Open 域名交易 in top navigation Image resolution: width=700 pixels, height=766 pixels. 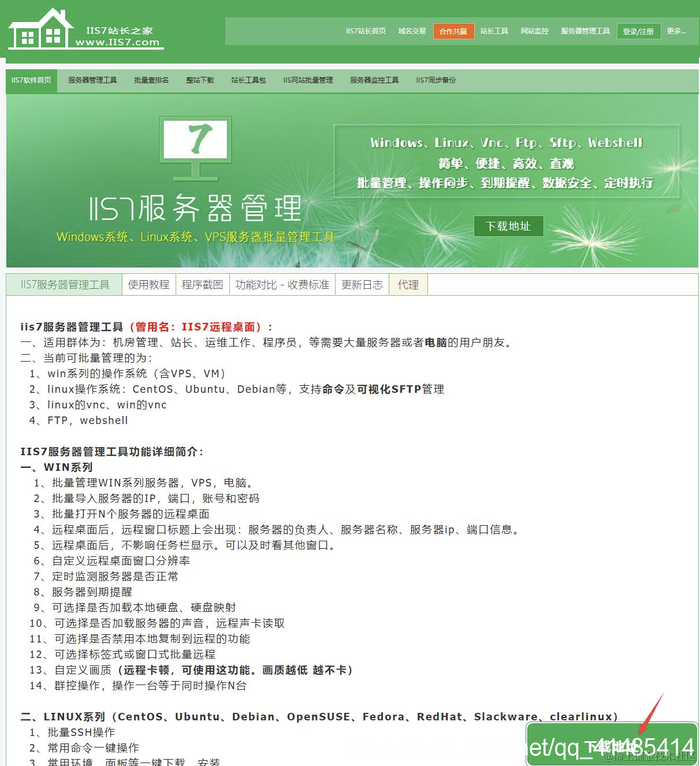(412, 31)
